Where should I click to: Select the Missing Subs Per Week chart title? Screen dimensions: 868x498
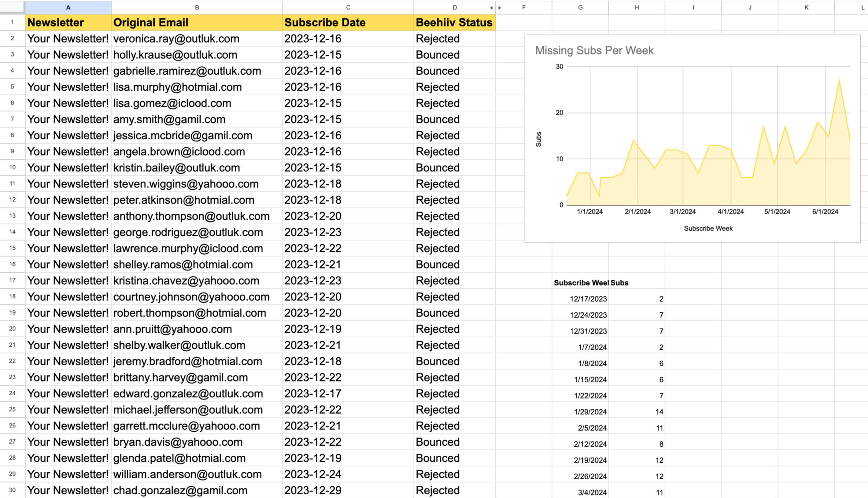click(594, 50)
